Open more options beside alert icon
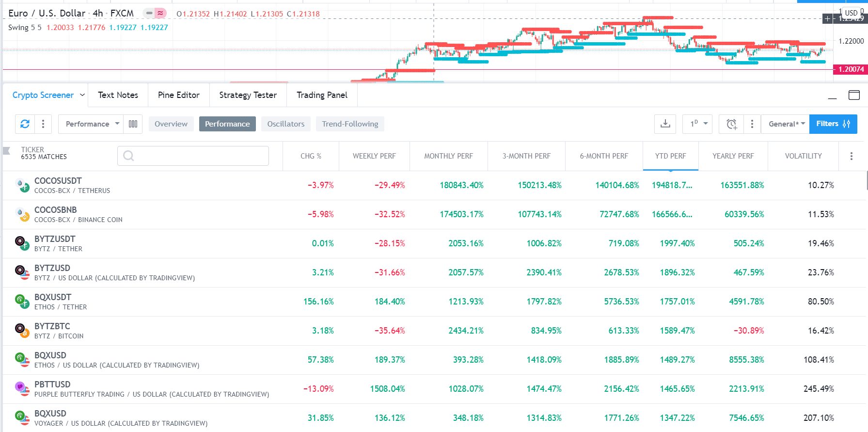 752,124
